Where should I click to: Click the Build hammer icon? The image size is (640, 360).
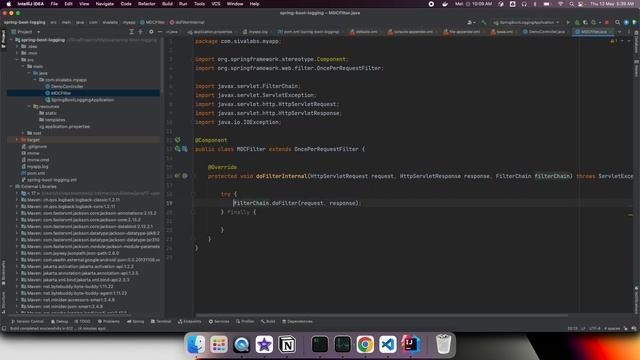point(484,22)
